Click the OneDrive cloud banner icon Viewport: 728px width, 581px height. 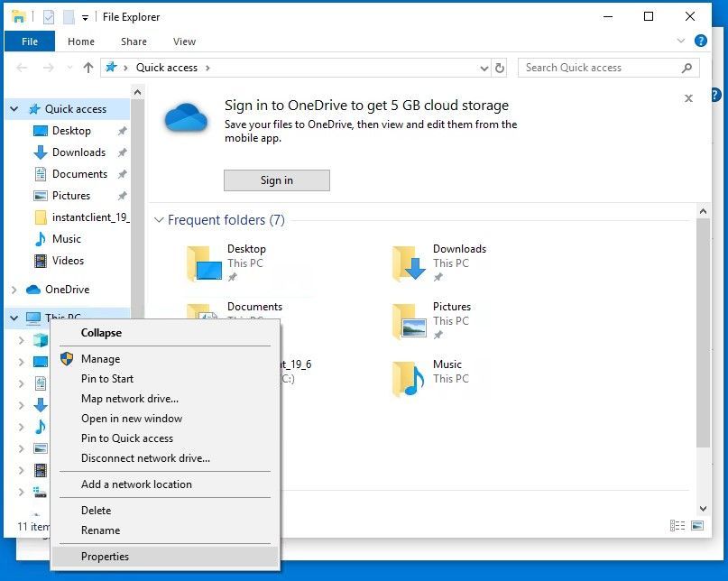tap(186, 118)
